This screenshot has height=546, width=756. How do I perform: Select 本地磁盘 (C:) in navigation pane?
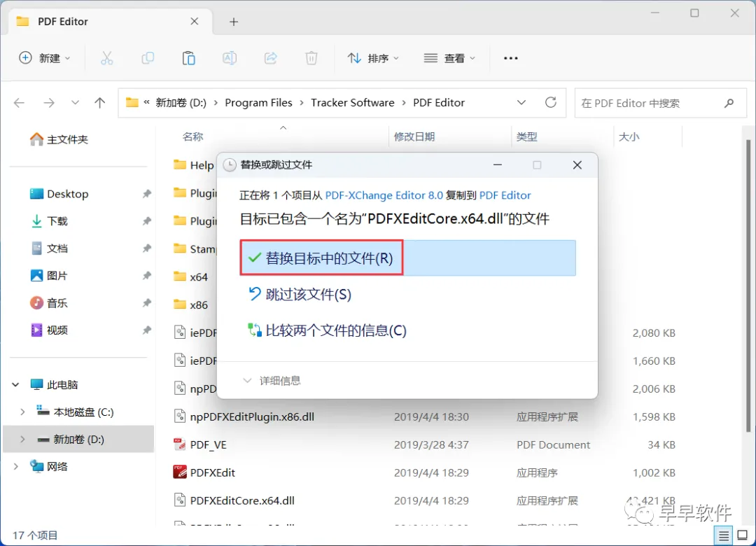pyautogui.click(x=75, y=412)
